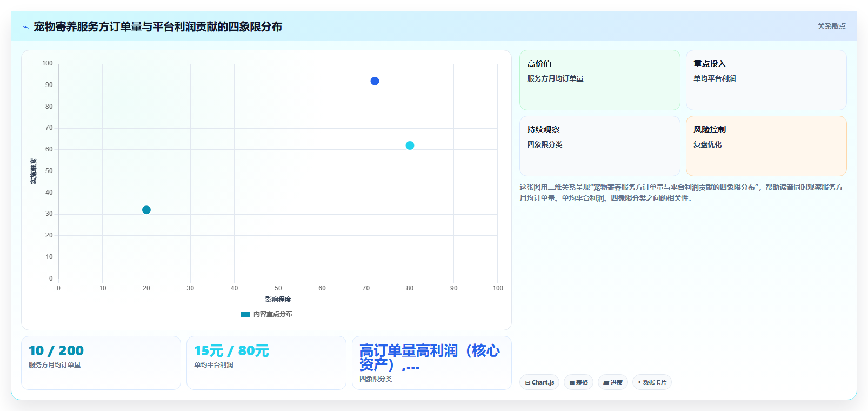Image resolution: width=868 pixels, height=411 pixels.
Task: Click the 15元 / 80元 stat card
Action: point(266,363)
